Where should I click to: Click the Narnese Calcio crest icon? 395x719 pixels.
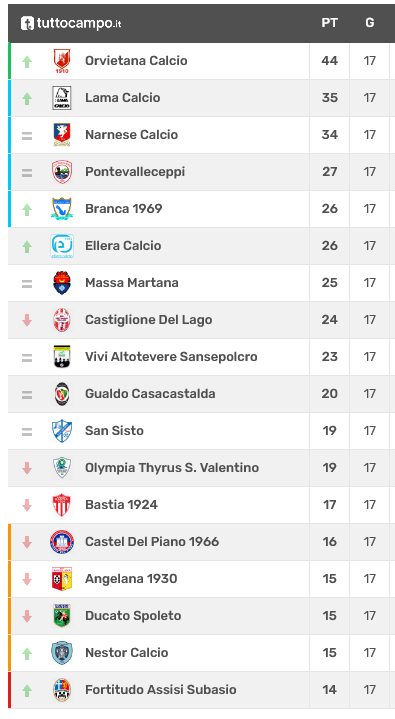[61, 135]
